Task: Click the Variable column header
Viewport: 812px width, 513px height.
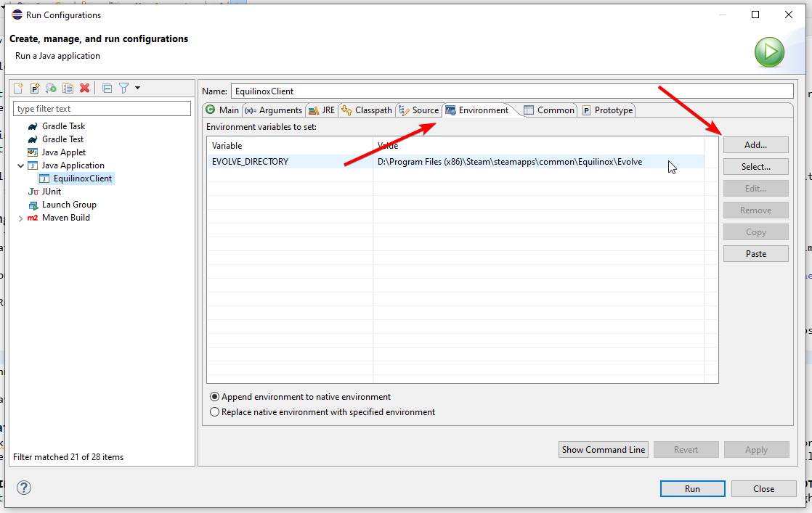Action: (x=290, y=146)
